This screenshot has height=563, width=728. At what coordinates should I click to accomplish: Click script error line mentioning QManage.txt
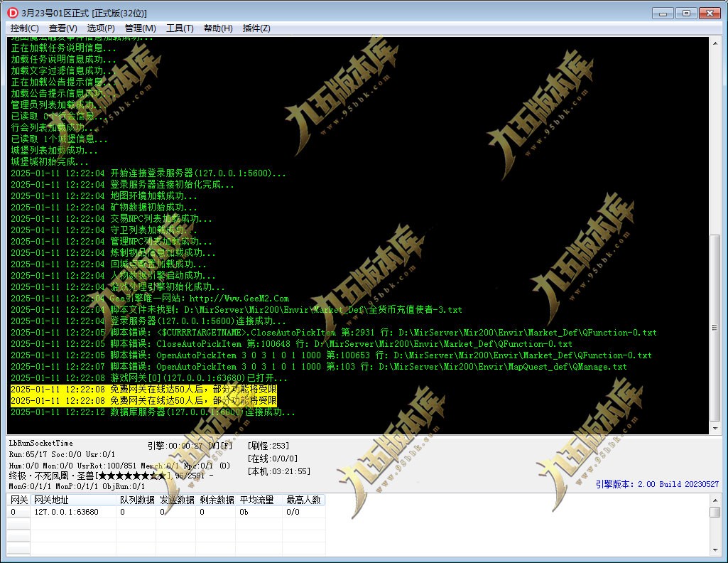tap(318, 367)
